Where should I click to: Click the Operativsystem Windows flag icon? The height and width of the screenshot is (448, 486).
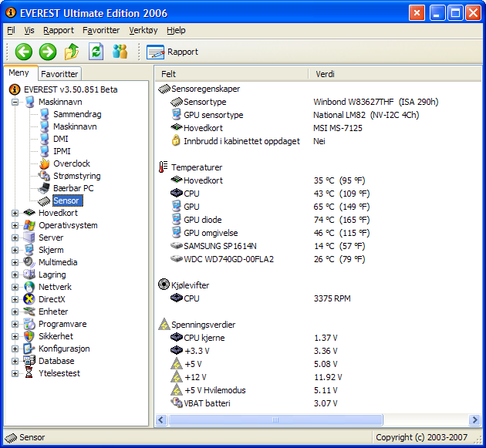[x=29, y=226]
